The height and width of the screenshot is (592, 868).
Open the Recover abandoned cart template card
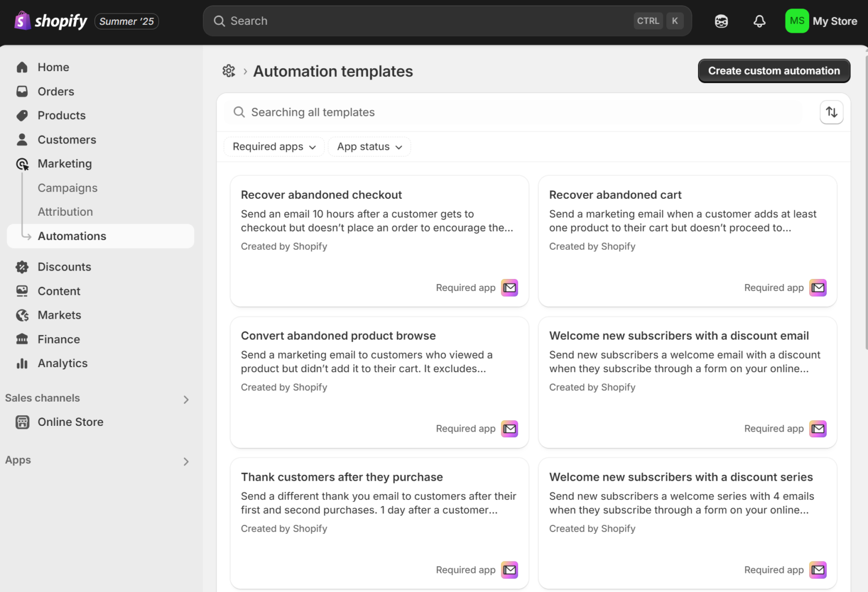687,241
